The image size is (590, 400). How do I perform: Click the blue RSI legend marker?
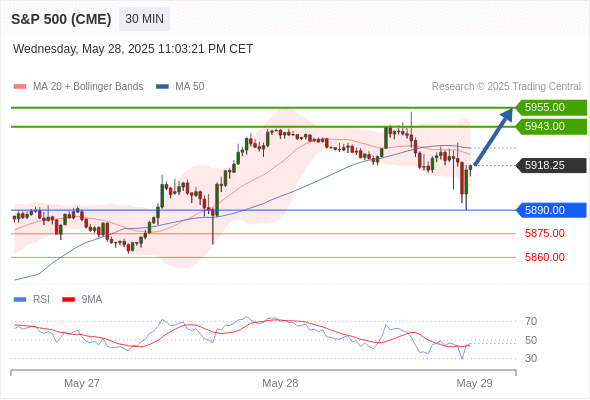(20, 300)
